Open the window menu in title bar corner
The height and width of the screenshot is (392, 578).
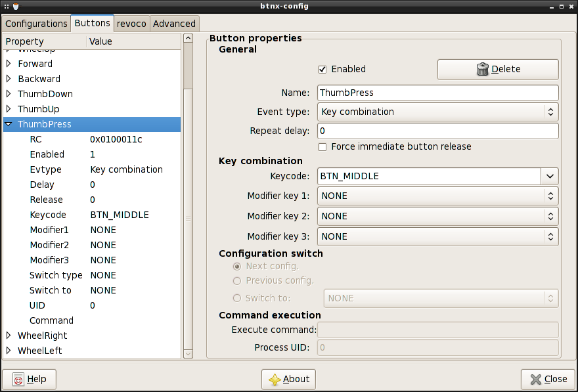(7, 7)
